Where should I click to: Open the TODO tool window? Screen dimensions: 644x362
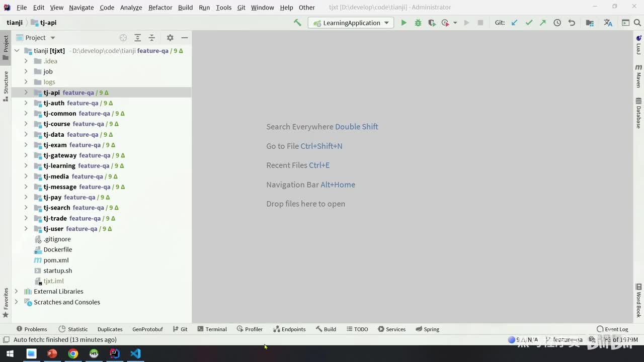tap(357, 329)
